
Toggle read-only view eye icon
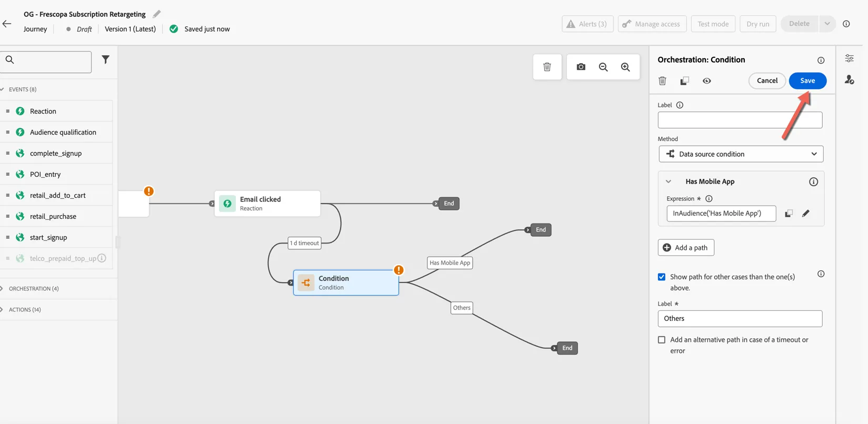pyautogui.click(x=706, y=81)
